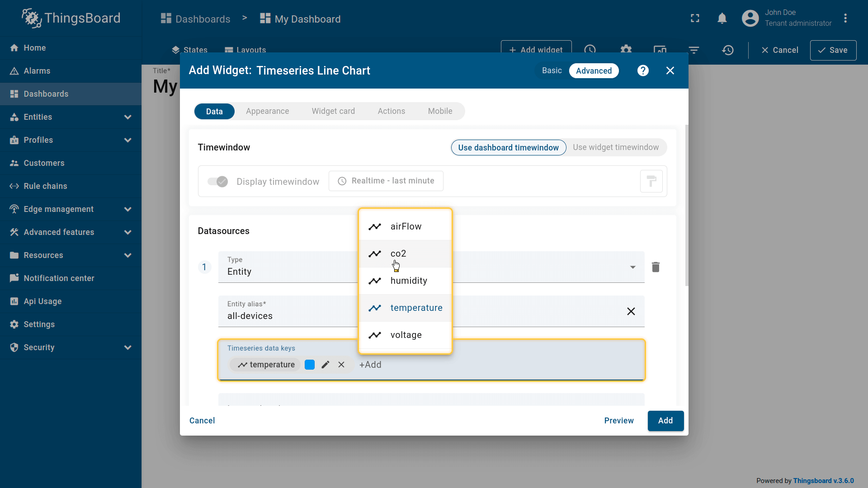Click timewindow style paint roller icon
868x488 pixels.
[x=651, y=181]
